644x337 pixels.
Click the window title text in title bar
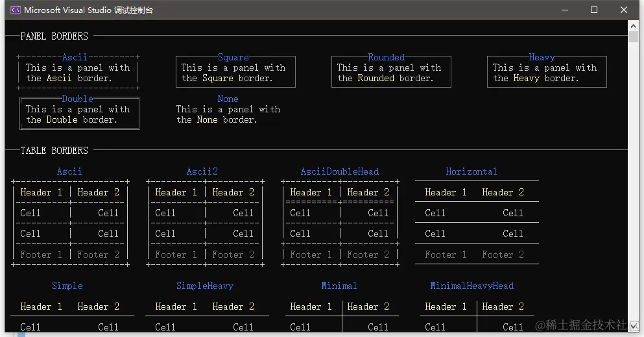coord(88,10)
